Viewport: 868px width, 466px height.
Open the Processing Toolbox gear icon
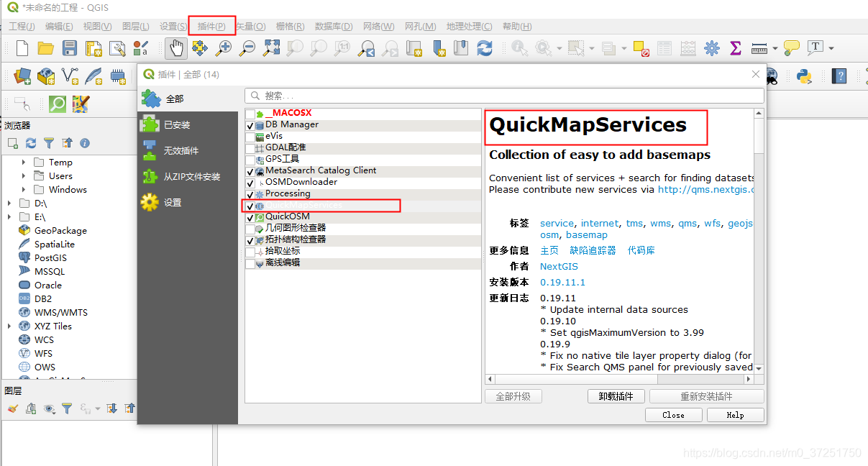[x=712, y=48]
